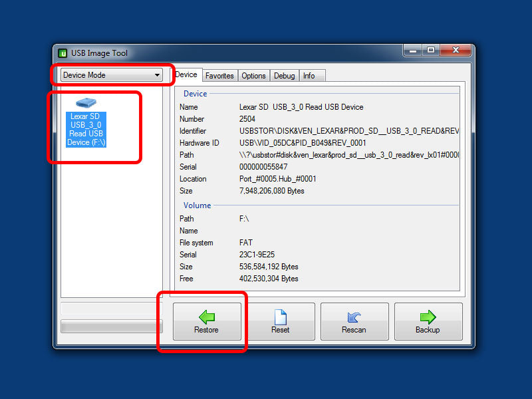Open the Device Mode dropdown
This screenshot has height=399, width=532.
coord(112,75)
